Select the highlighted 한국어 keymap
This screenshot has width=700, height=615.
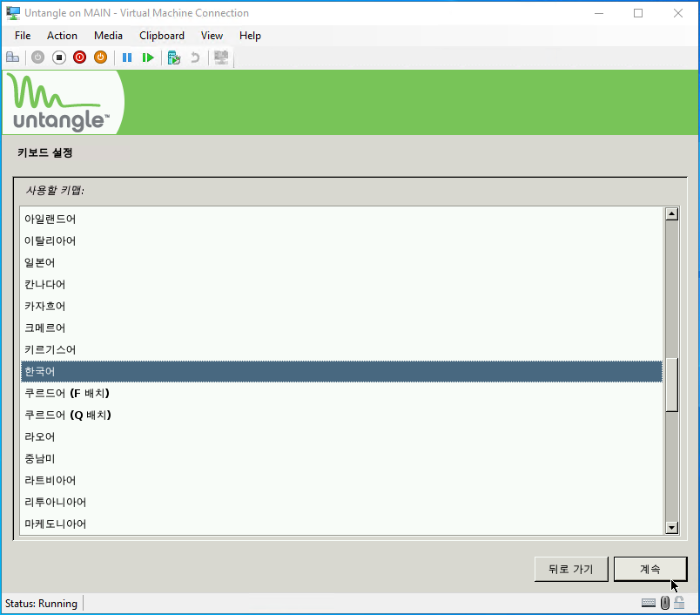coord(341,371)
